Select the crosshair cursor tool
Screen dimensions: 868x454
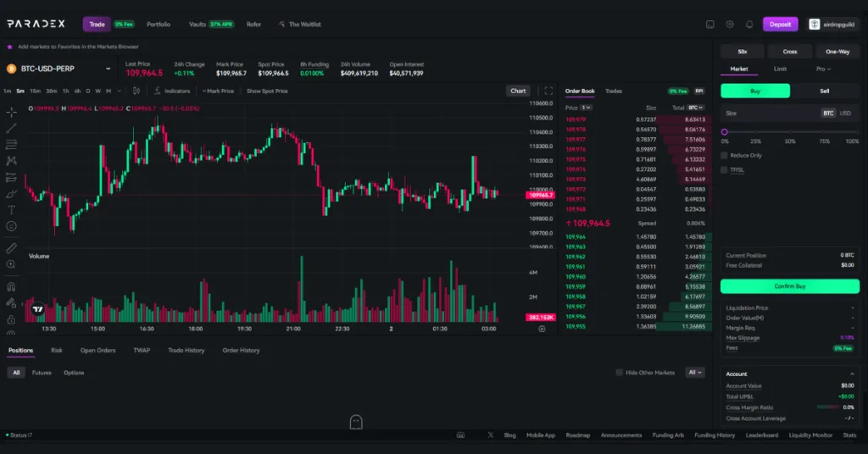[11, 112]
